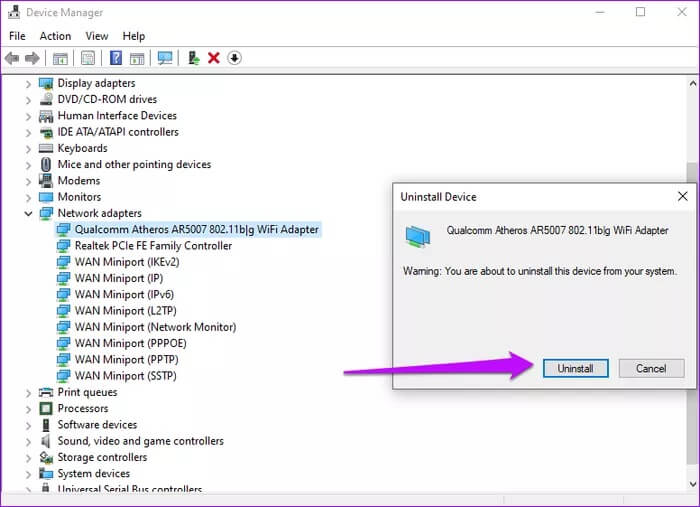Select WAN Miniport (PPTP)
700x507 pixels.
click(126, 360)
